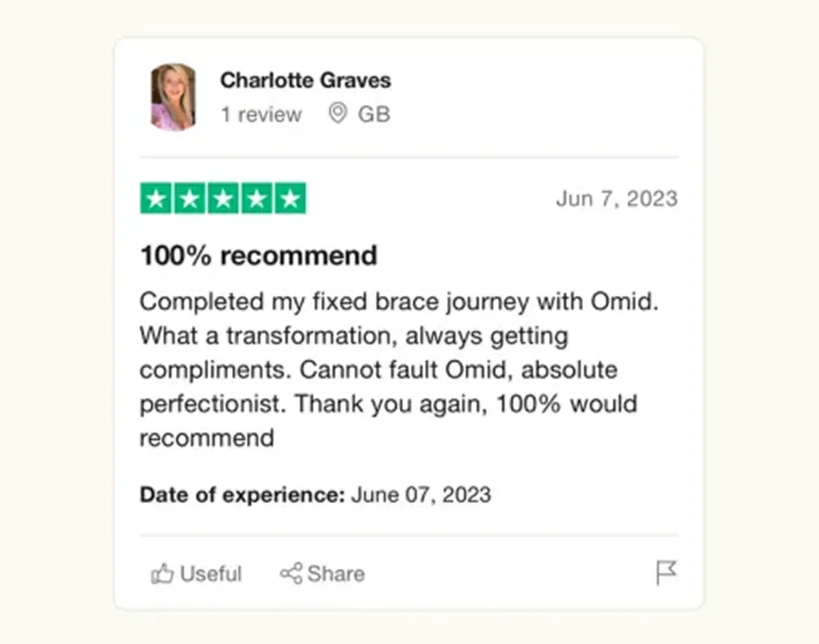Click the review body text paragraph
819x644 pixels.
tap(400, 370)
